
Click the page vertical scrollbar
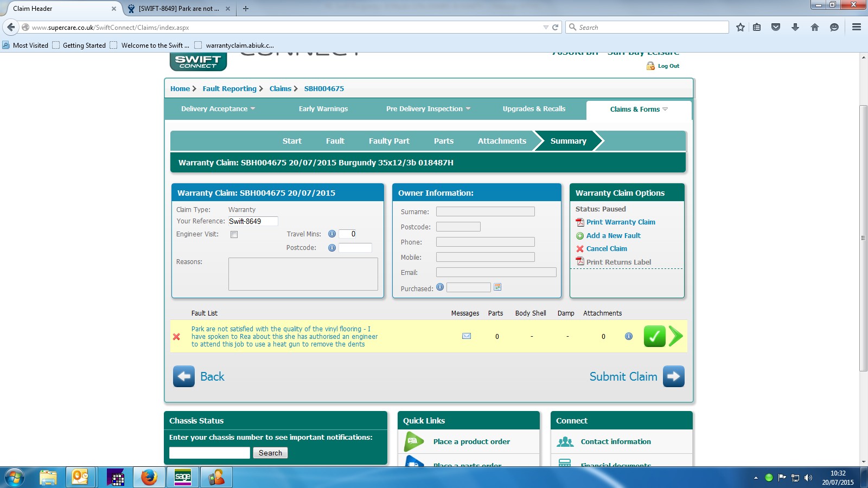863,239
